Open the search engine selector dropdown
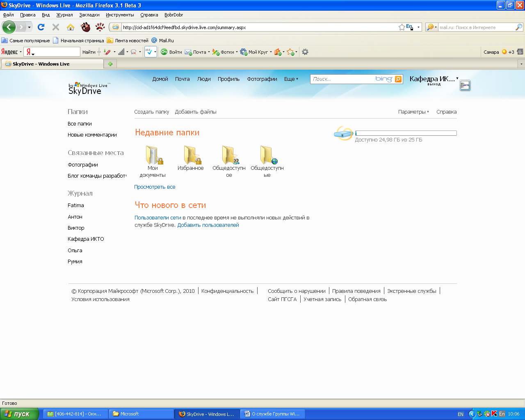The width and height of the screenshot is (525, 420). [436, 27]
